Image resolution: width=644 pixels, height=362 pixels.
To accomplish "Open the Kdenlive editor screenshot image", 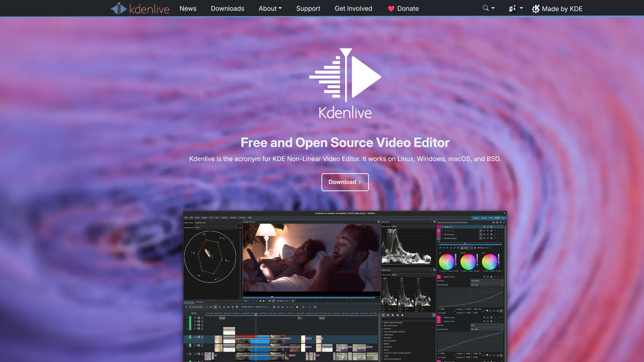I will coord(345,287).
